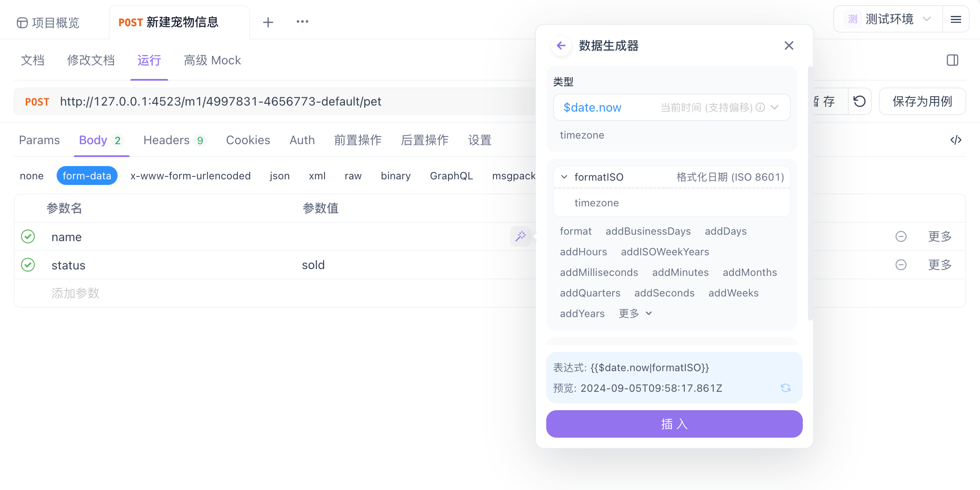Click the 插入 insert button
The width and height of the screenshot is (980, 490).
[x=674, y=424]
